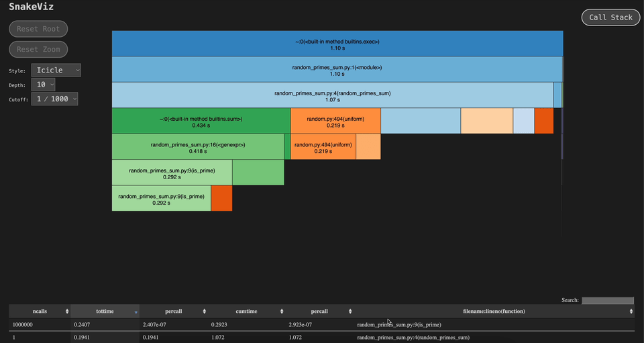644x343 pixels.
Task: Sort by first percall column header
Action: [174, 311]
